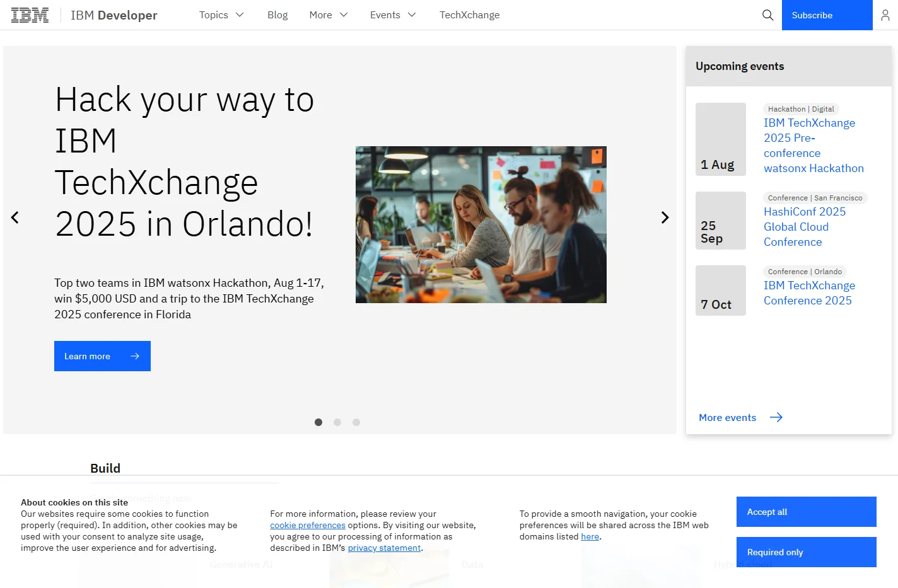Open the search magnifier icon
The image size is (898, 588).
click(x=767, y=15)
